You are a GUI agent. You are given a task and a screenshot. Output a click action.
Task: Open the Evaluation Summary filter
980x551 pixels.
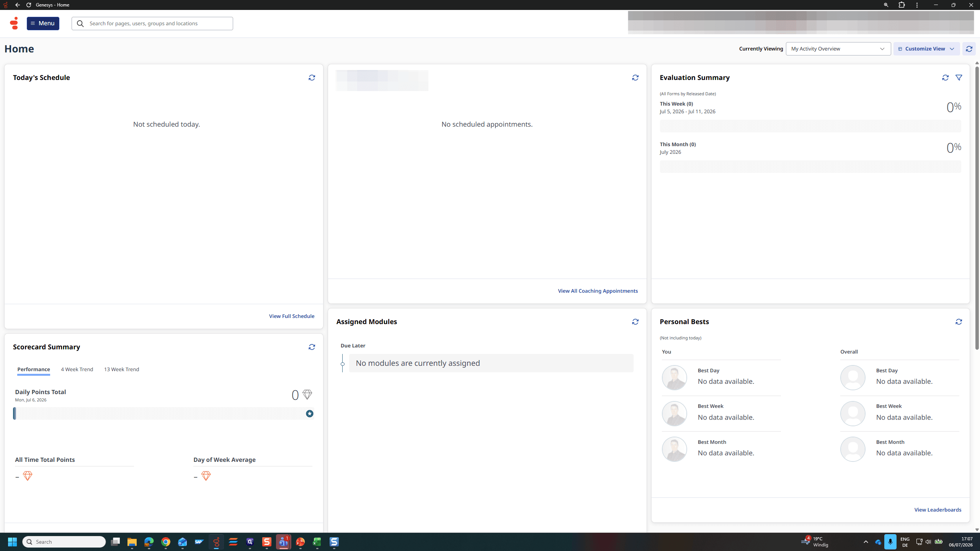click(959, 78)
